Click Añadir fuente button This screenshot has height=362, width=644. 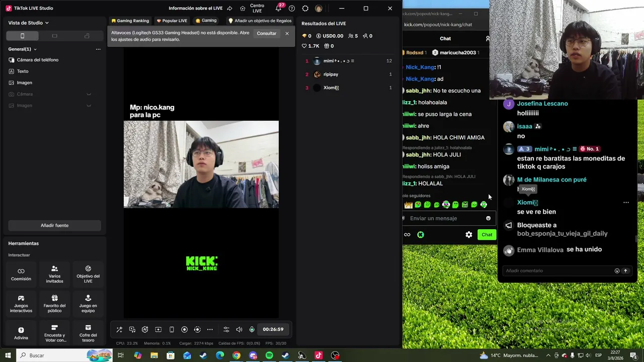(54, 225)
